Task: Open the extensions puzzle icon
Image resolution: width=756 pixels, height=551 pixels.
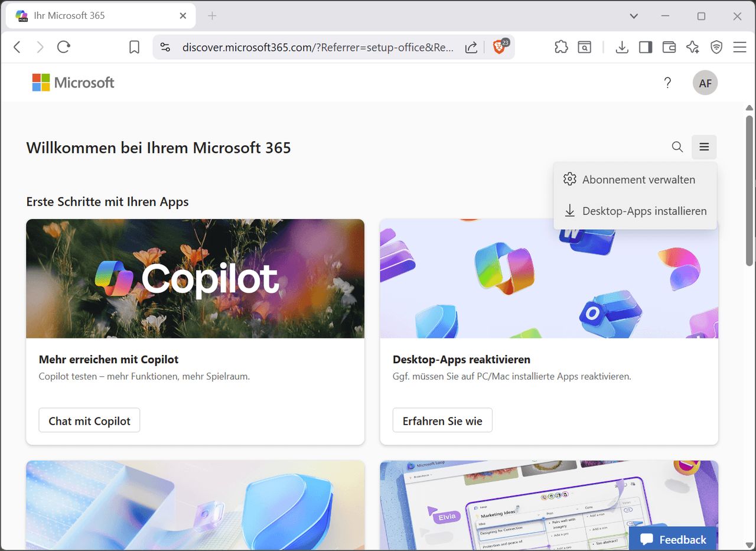Action: click(x=561, y=47)
